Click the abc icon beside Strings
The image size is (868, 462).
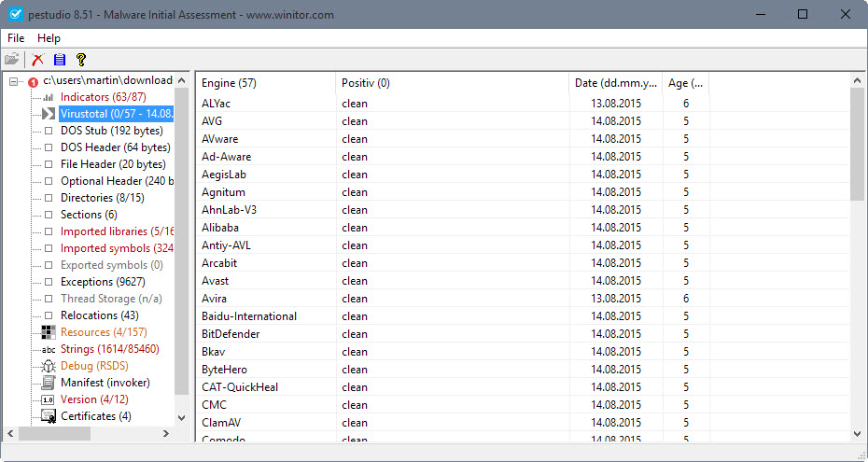pos(49,349)
